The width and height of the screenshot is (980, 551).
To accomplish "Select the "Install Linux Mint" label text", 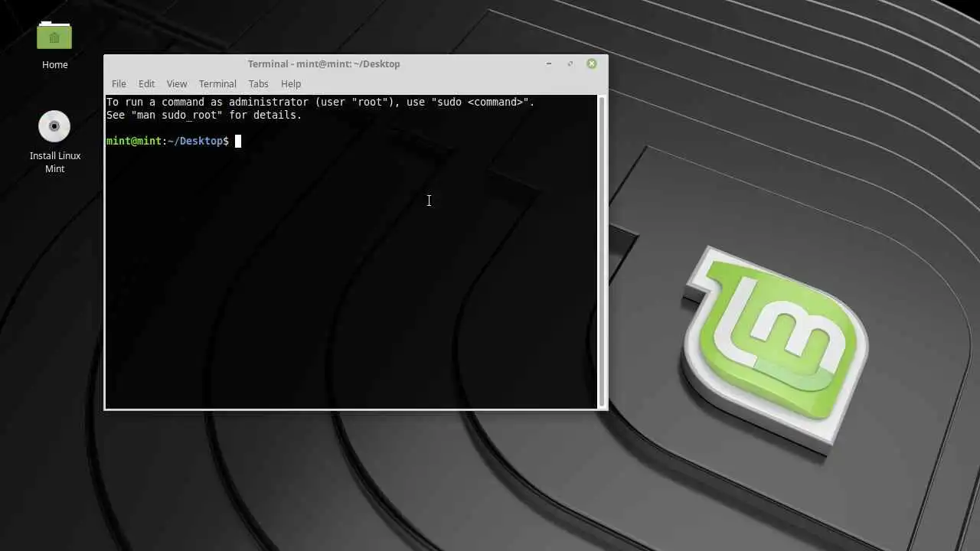I will tap(55, 162).
